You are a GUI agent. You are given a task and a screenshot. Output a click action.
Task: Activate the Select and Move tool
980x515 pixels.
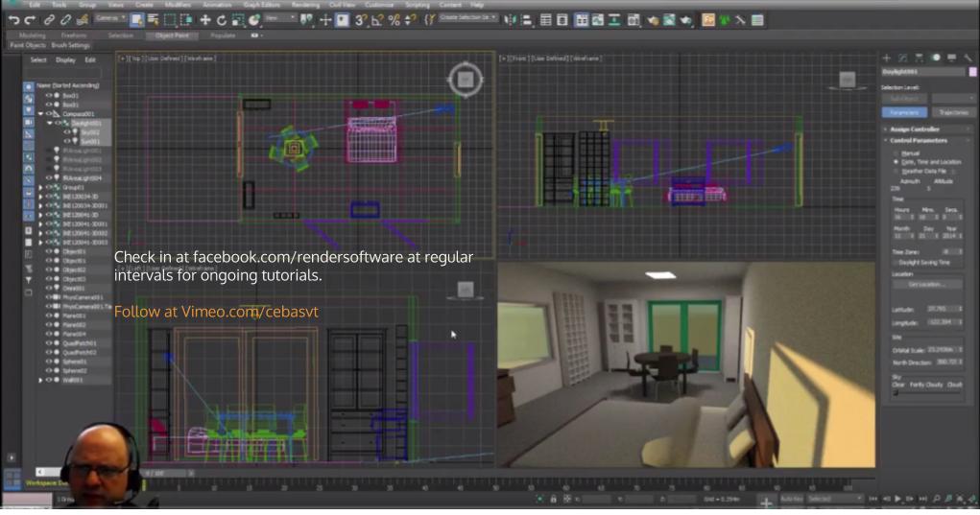(205, 19)
